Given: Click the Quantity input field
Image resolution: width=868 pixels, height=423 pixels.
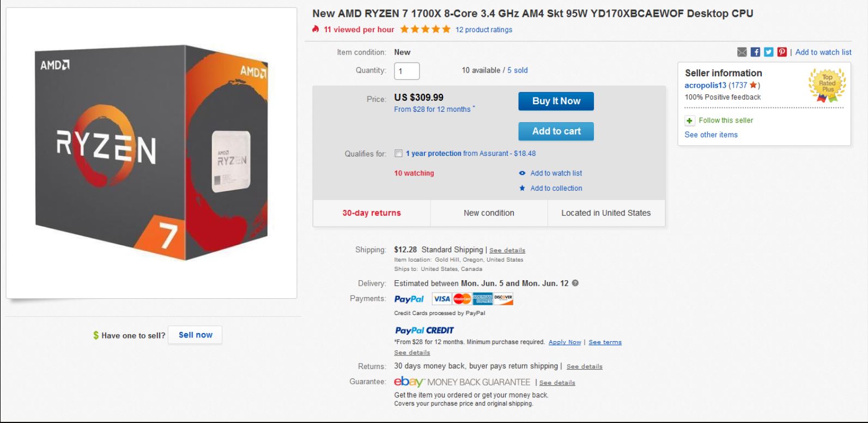Looking at the screenshot, I should pyautogui.click(x=406, y=71).
